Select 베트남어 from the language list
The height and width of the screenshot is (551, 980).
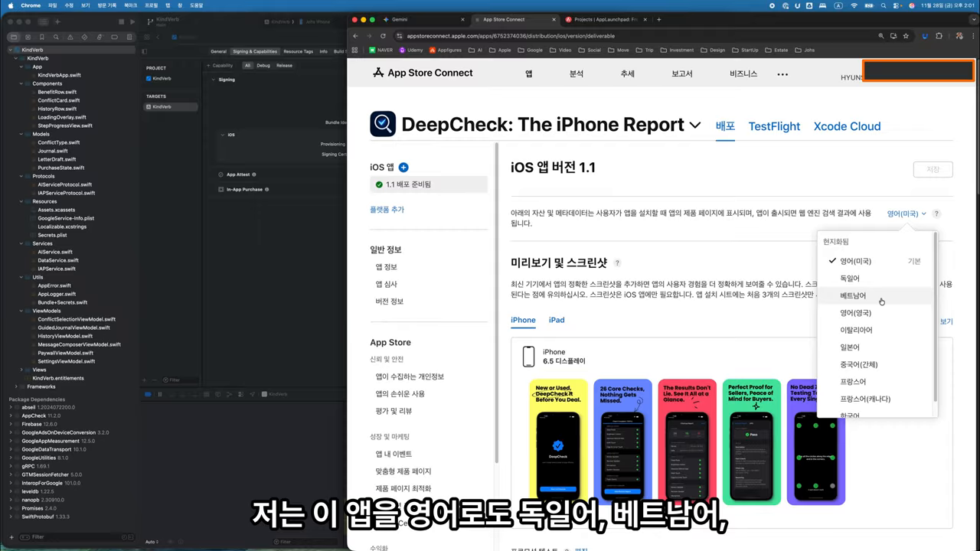click(874, 295)
